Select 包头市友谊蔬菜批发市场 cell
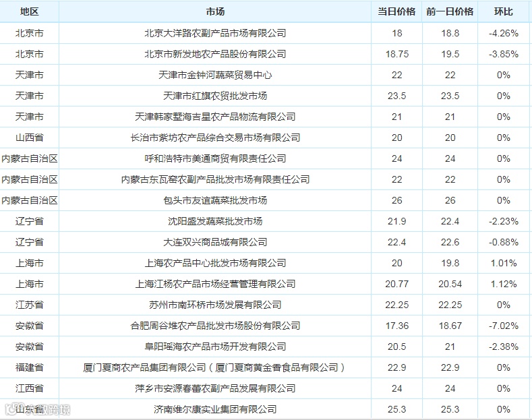The image size is (532, 420). coord(215,200)
